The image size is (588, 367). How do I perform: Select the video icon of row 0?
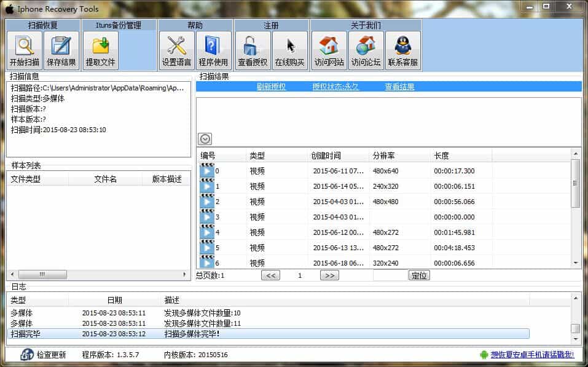coord(207,170)
